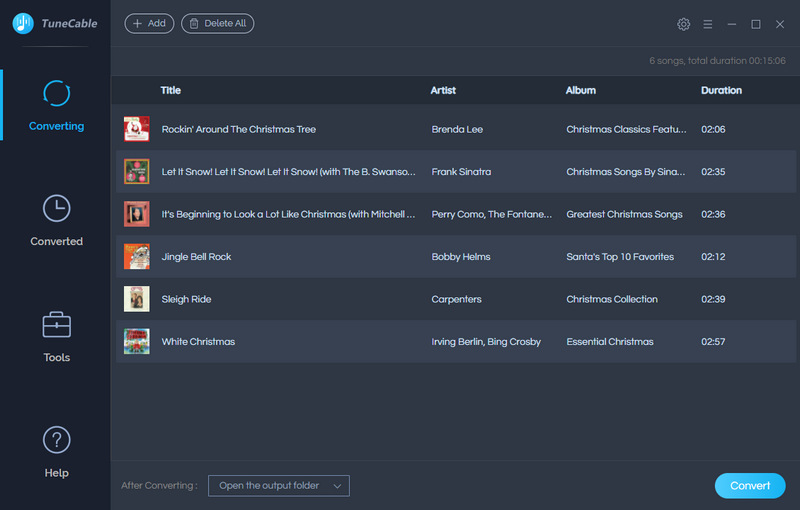
Task: Click the Let It Snow album thumbnail
Action: coord(137,171)
